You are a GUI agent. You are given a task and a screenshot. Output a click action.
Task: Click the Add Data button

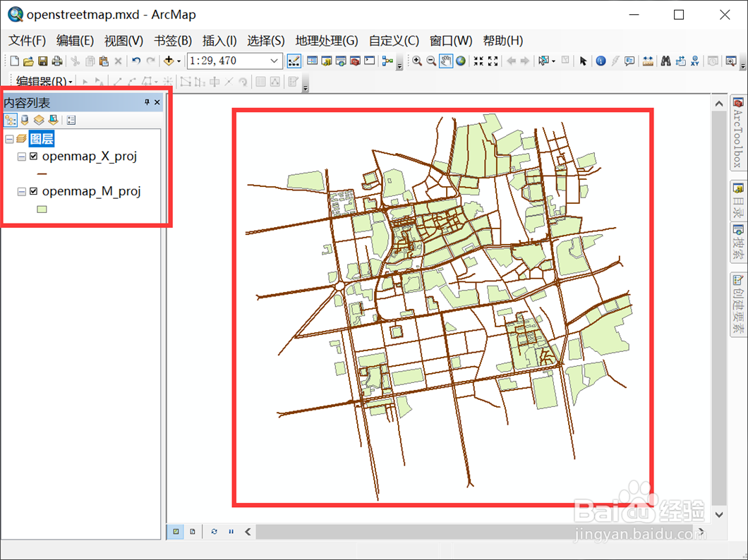point(169,61)
